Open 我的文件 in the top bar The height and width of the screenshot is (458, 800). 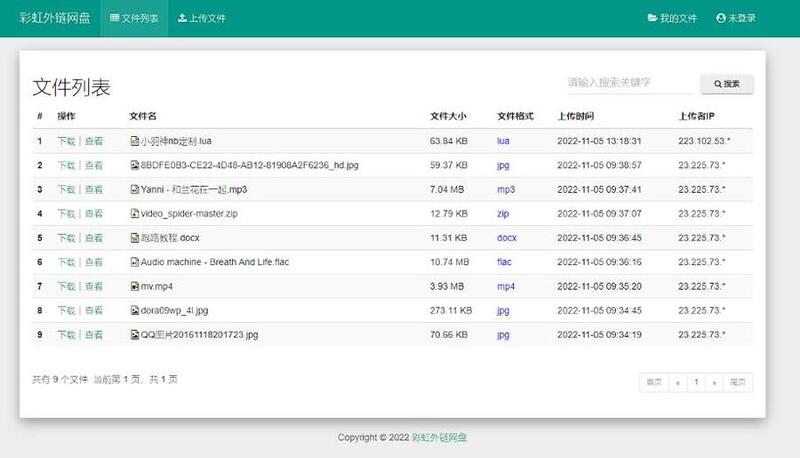tap(672, 18)
